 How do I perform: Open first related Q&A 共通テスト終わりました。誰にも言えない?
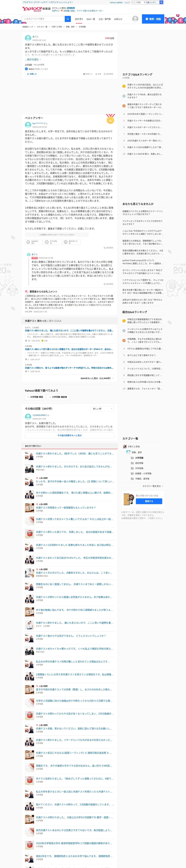[69, 331]
